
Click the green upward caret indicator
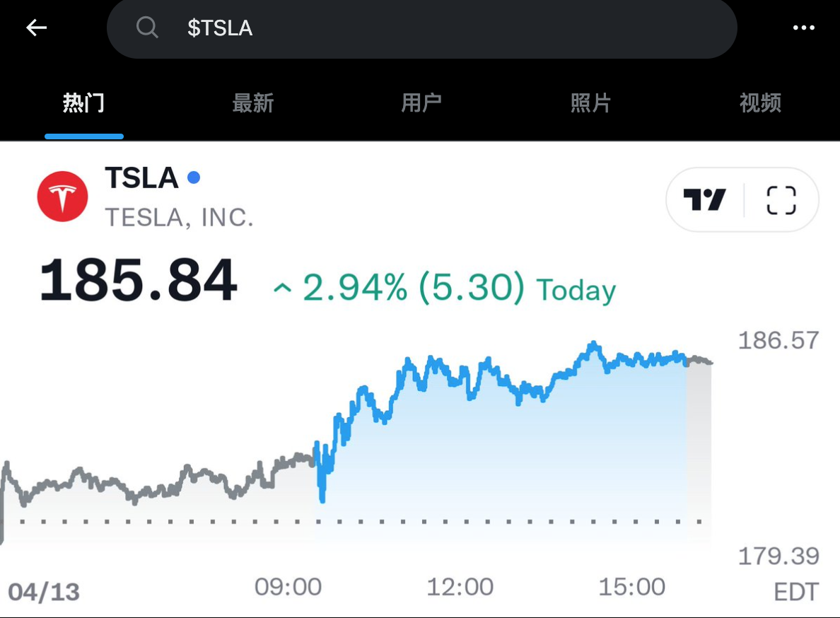point(282,288)
